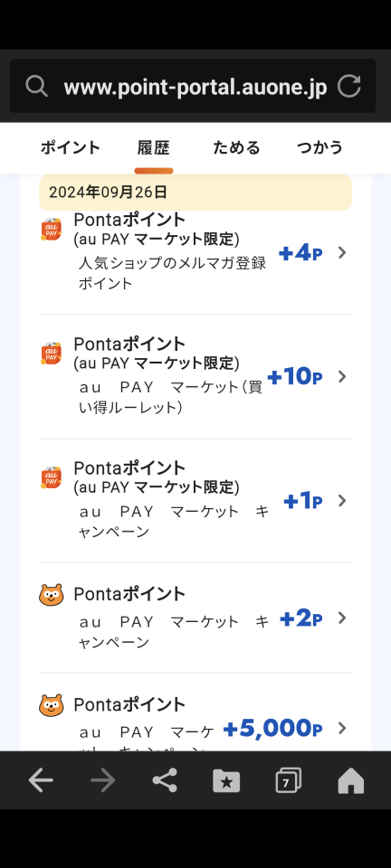
Task: Open the 買い得ルーレット history entry
Action: tap(195, 377)
